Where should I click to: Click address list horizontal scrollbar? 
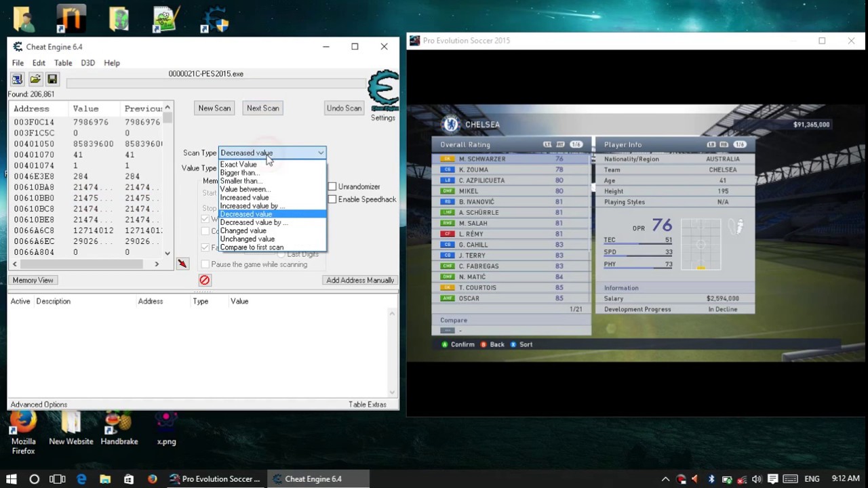pyautogui.click(x=85, y=264)
